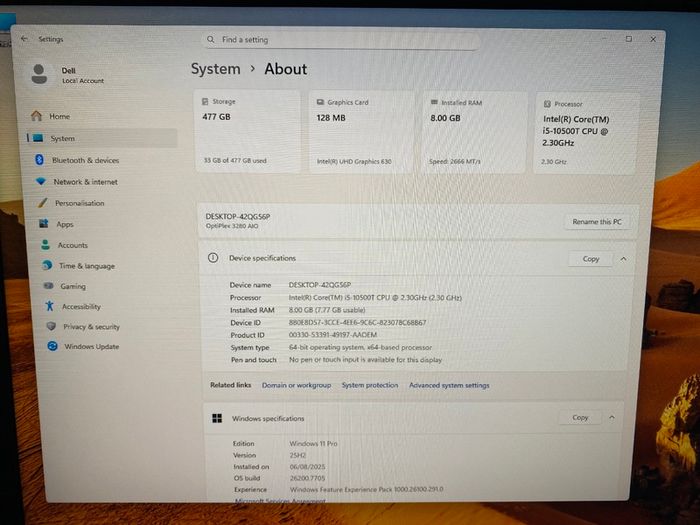Click the Home house icon in sidebar
Viewport: 700px width, 525px height.
pyautogui.click(x=37, y=116)
